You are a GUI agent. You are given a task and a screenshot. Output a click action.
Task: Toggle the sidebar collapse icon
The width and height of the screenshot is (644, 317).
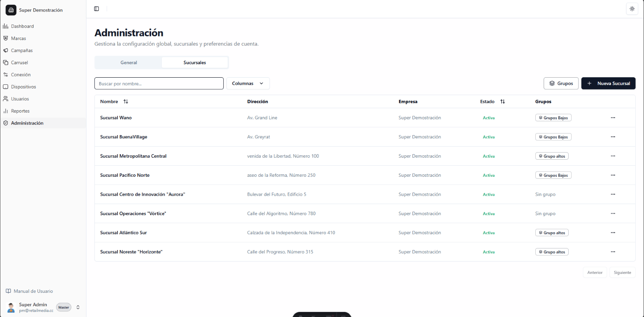tap(96, 9)
